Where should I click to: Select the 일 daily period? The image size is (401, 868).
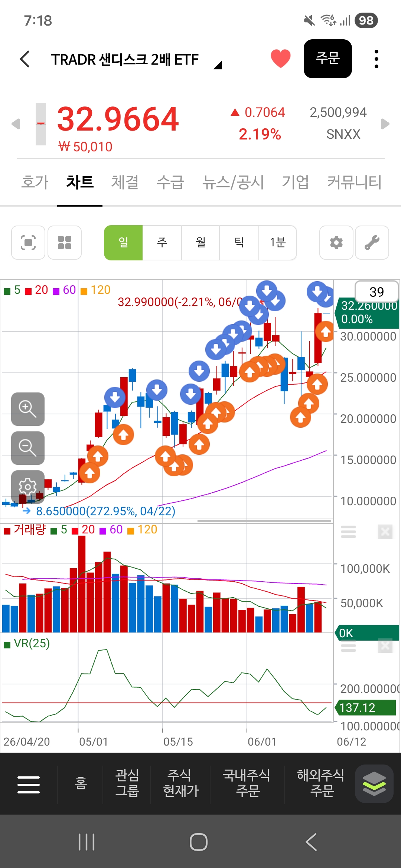click(x=123, y=243)
